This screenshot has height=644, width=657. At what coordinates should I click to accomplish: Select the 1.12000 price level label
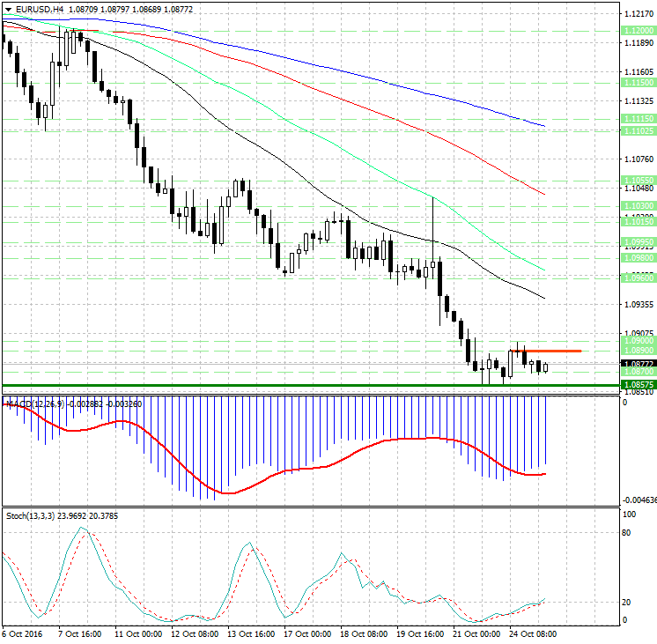[x=638, y=30]
